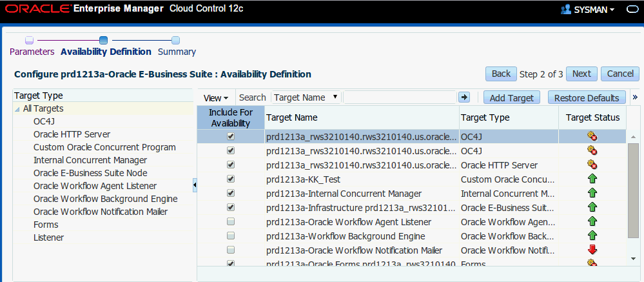Click the scrollbar down arrow
The width and height of the screenshot is (644, 282).
(633, 257)
